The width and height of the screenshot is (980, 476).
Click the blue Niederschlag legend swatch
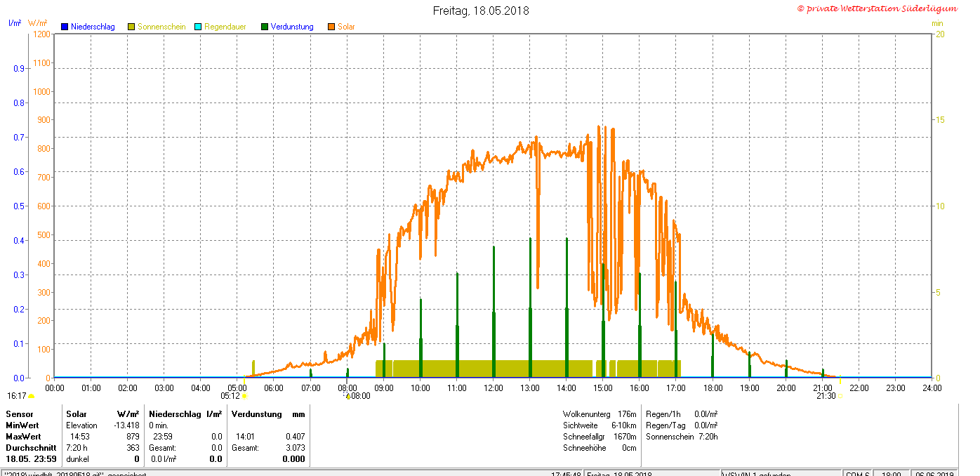[65, 27]
